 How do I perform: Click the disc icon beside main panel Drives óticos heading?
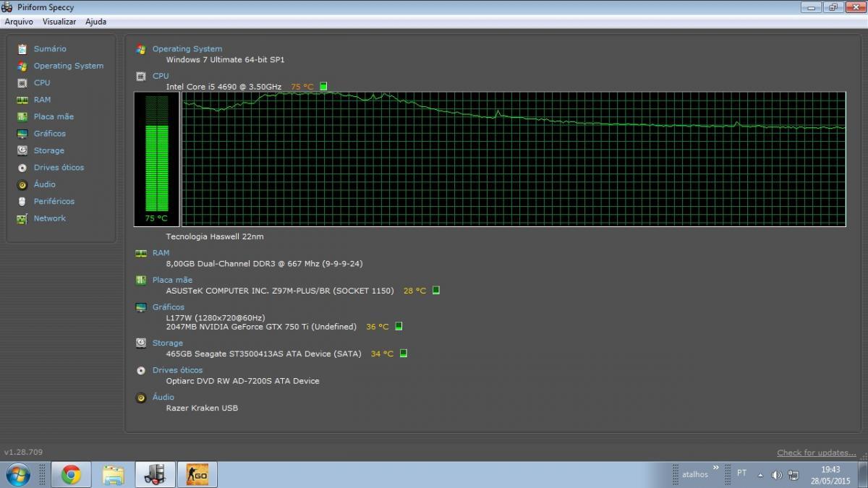(141, 370)
